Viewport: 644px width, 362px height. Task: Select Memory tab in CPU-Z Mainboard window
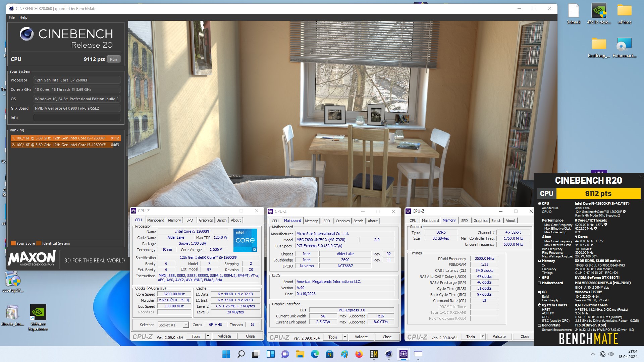(x=311, y=221)
